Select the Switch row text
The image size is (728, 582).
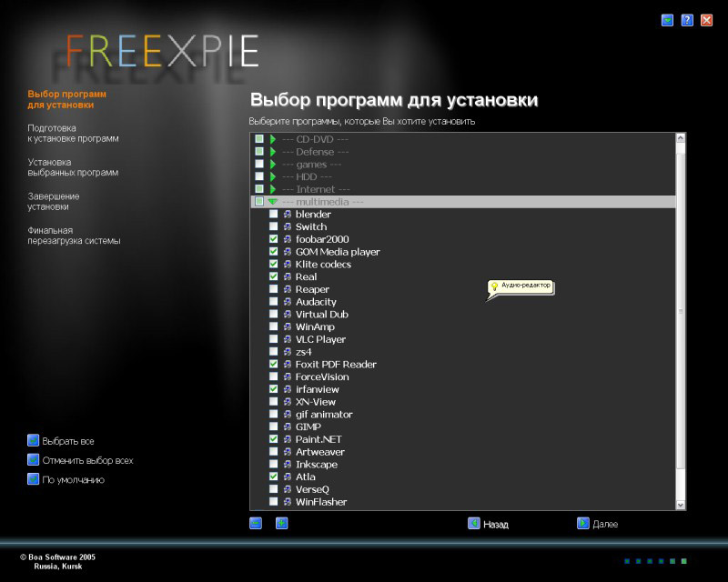pyautogui.click(x=311, y=226)
